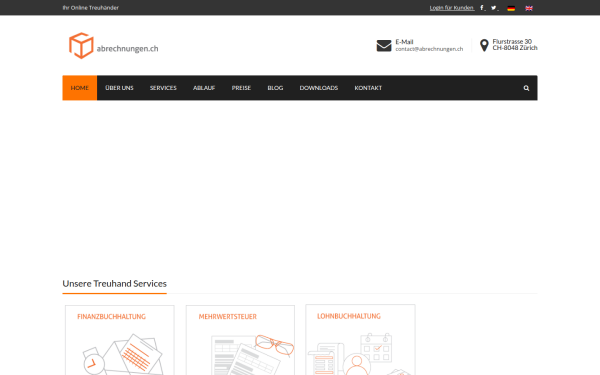Click the envelope E-Mail icon
The width and height of the screenshot is (600, 375).
[384, 46]
